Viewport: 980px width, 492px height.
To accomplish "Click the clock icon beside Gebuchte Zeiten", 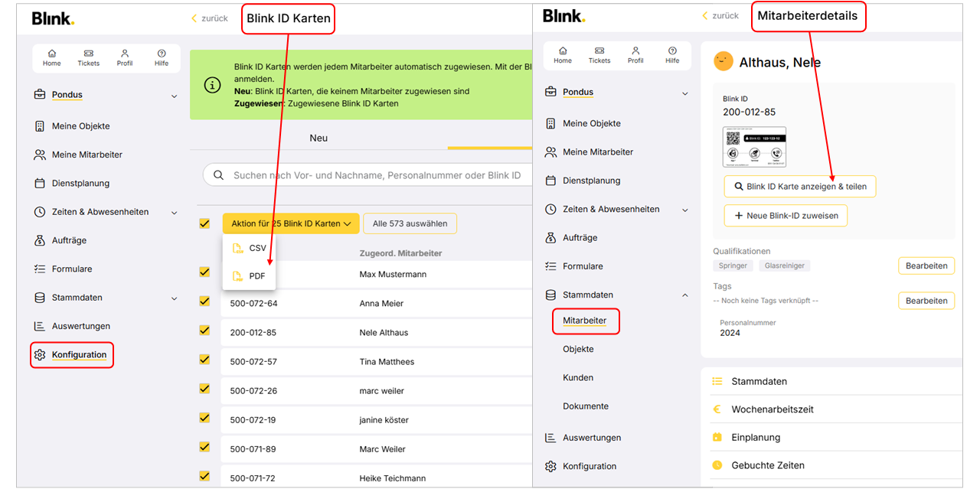I will click(717, 465).
